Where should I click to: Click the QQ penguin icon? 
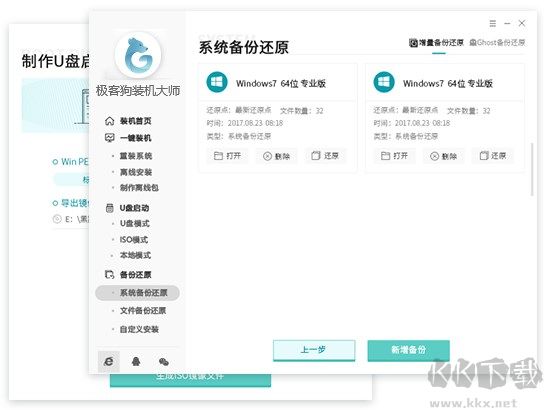tap(136, 361)
